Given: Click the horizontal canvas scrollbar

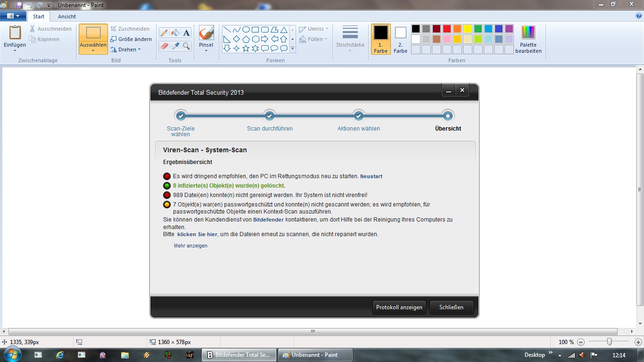Looking at the screenshot, I should [313, 332].
